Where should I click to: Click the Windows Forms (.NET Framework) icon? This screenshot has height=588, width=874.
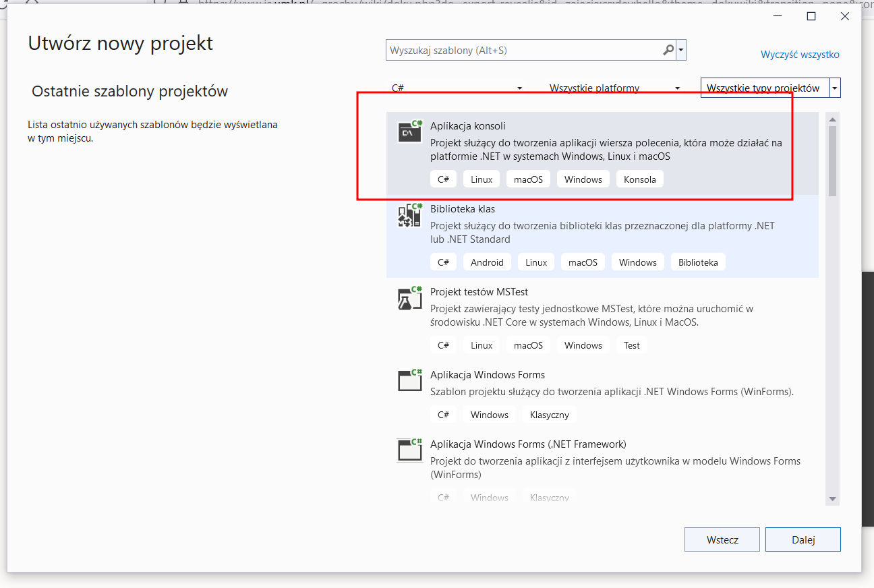tap(409, 450)
